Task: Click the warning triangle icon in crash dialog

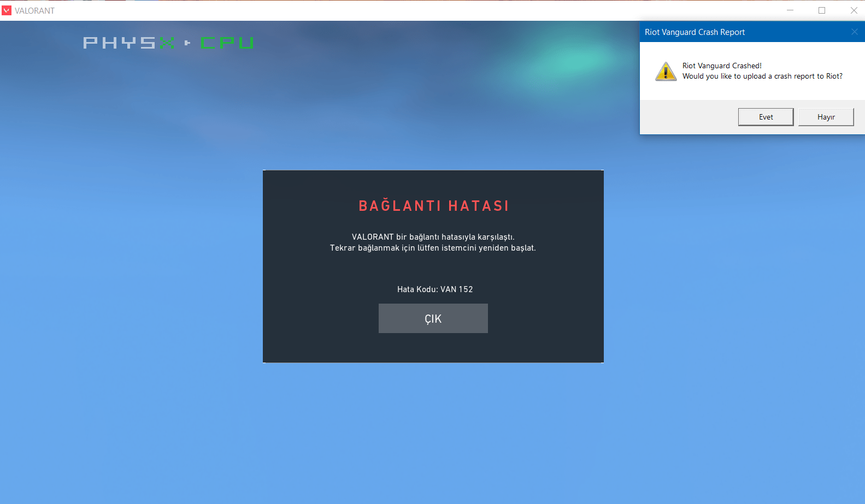Action: click(x=666, y=71)
